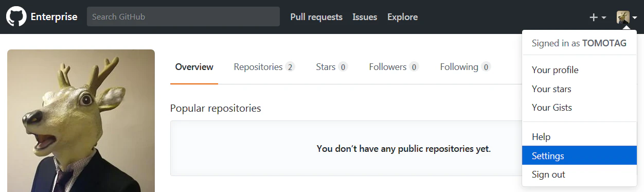Open the Issues page
This screenshot has height=192, width=644.
coord(365,17)
